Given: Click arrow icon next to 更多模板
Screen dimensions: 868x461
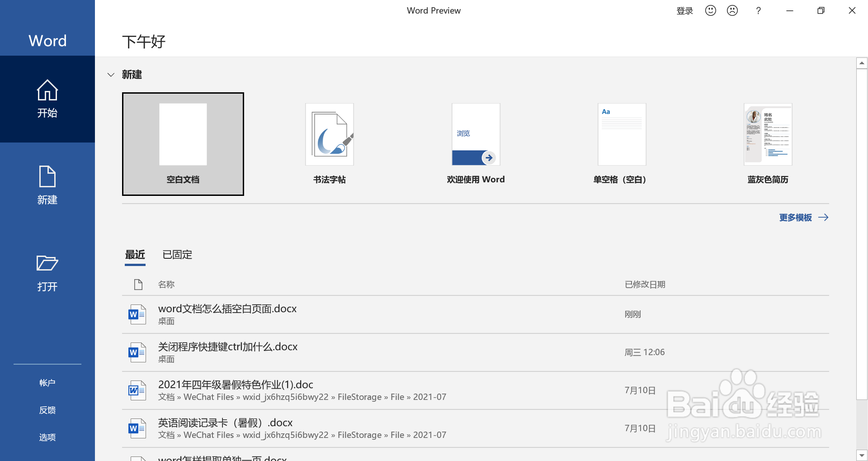Looking at the screenshot, I should tap(823, 218).
